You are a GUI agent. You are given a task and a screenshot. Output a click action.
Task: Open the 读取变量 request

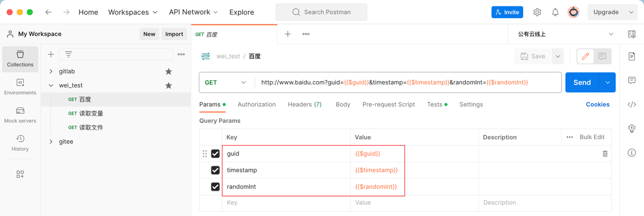click(x=91, y=114)
